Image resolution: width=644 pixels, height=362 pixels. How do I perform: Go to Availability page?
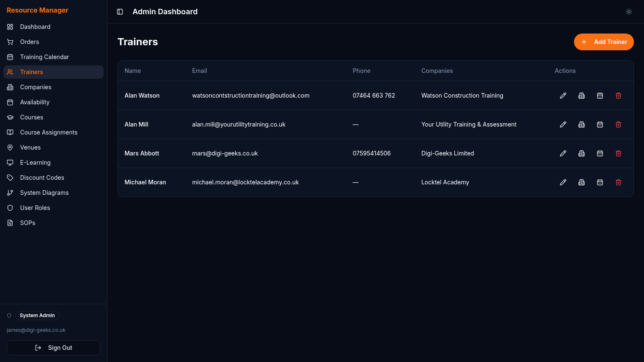[53, 102]
